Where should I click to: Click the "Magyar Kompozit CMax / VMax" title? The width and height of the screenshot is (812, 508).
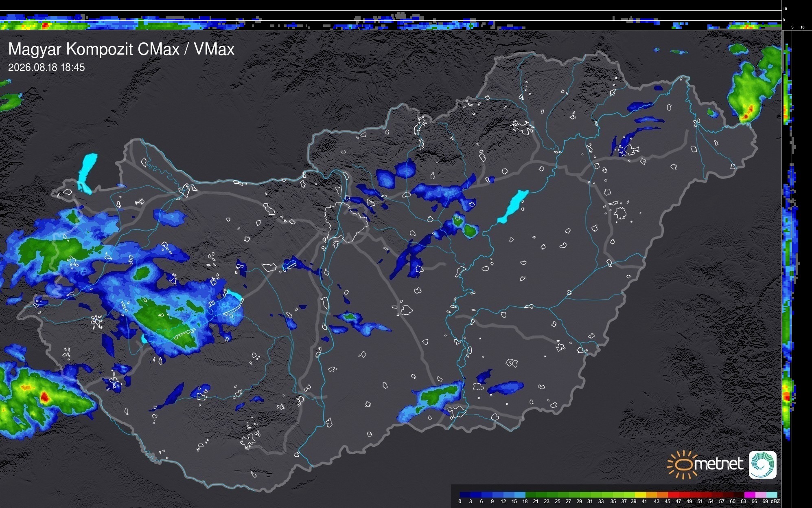tap(121, 49)
